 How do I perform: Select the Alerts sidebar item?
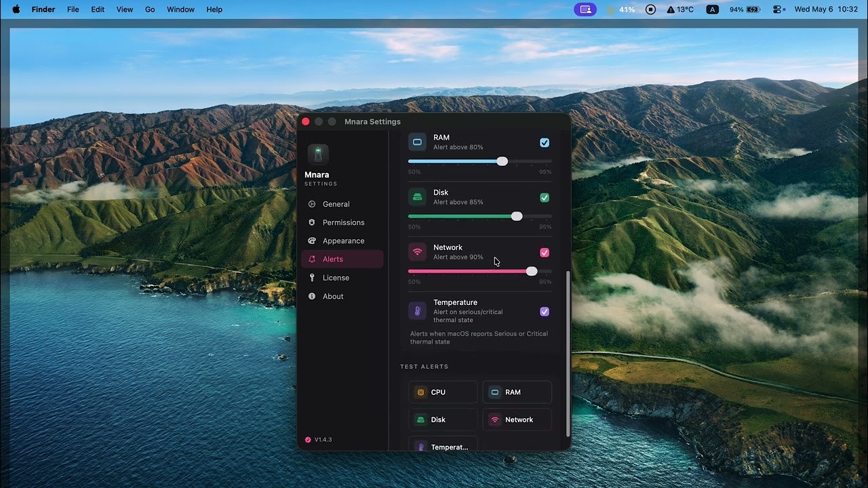click(342, 259)
